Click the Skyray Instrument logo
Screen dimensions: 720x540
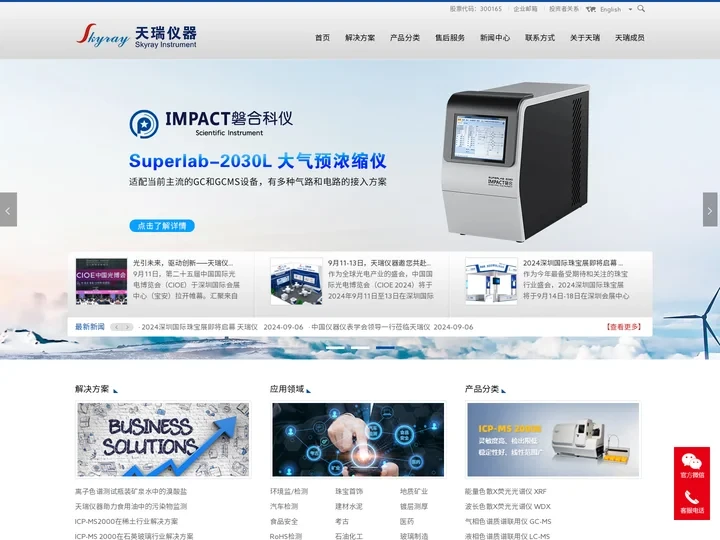point(136,36)
